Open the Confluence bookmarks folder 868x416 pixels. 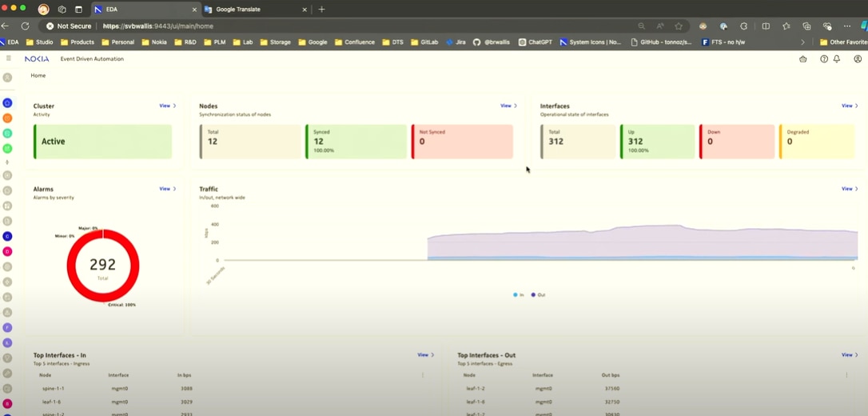(354, 42)
